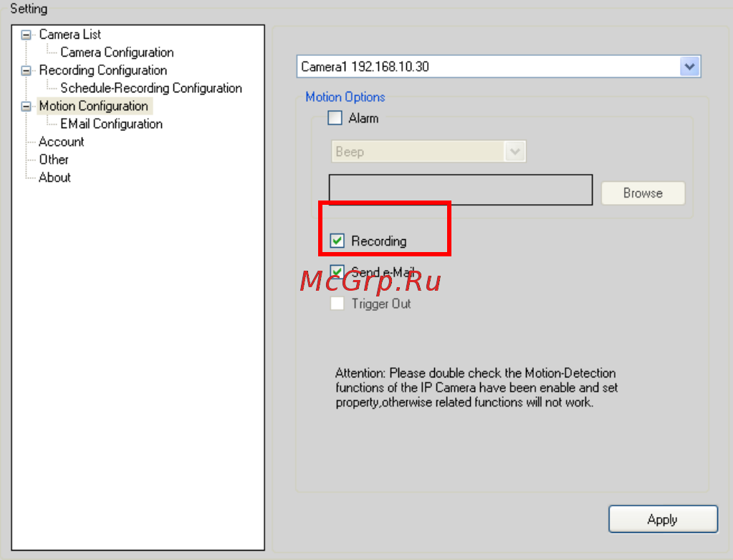Click the Attention notice about Motion-Detection
Screen dimensions: 733x560
tap(476, 387)
